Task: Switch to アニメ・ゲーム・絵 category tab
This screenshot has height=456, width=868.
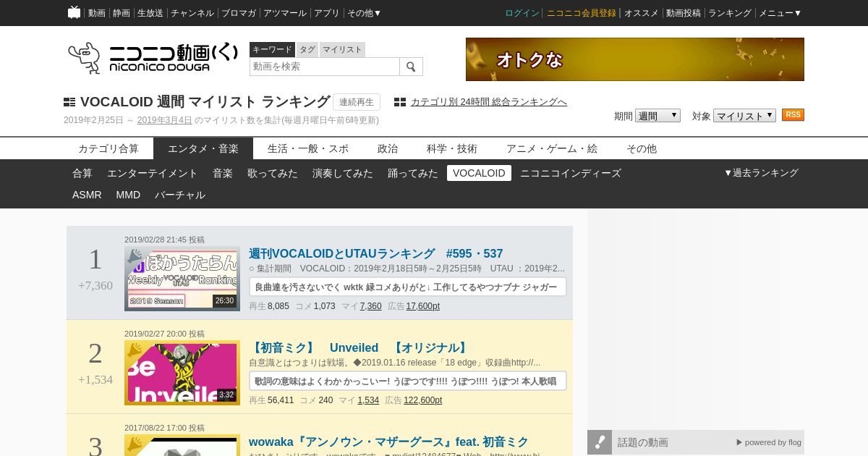Action: [552, 148]
